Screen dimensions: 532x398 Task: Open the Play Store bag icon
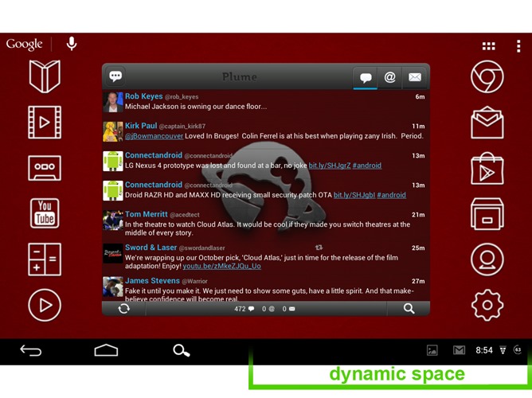(487, 170)
